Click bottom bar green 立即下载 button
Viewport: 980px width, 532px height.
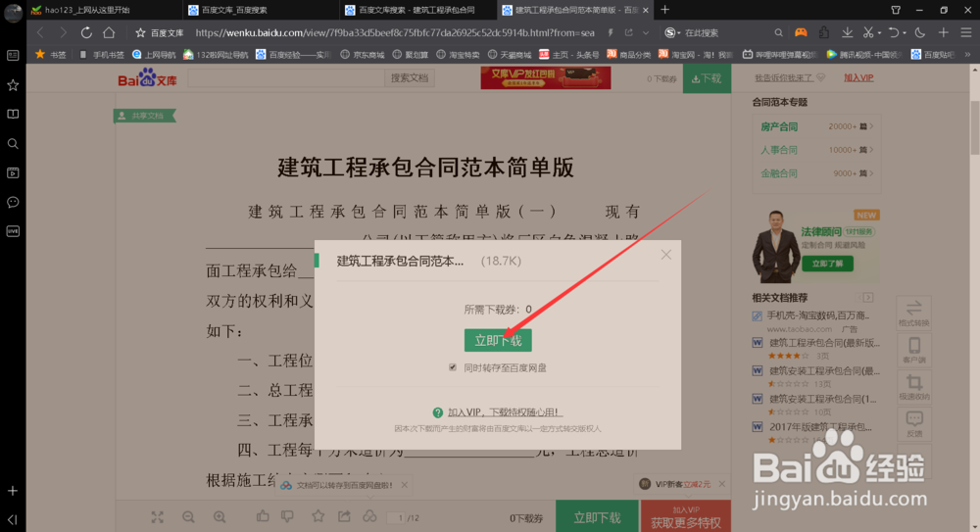[597, 517]
